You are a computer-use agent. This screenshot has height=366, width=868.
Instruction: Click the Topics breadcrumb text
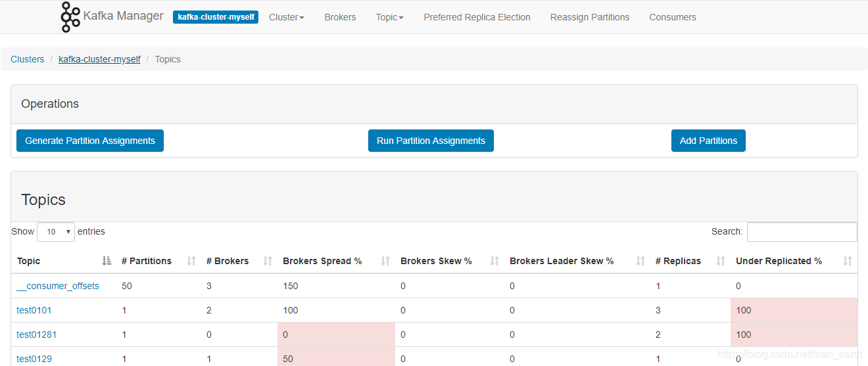click(168, 59)
